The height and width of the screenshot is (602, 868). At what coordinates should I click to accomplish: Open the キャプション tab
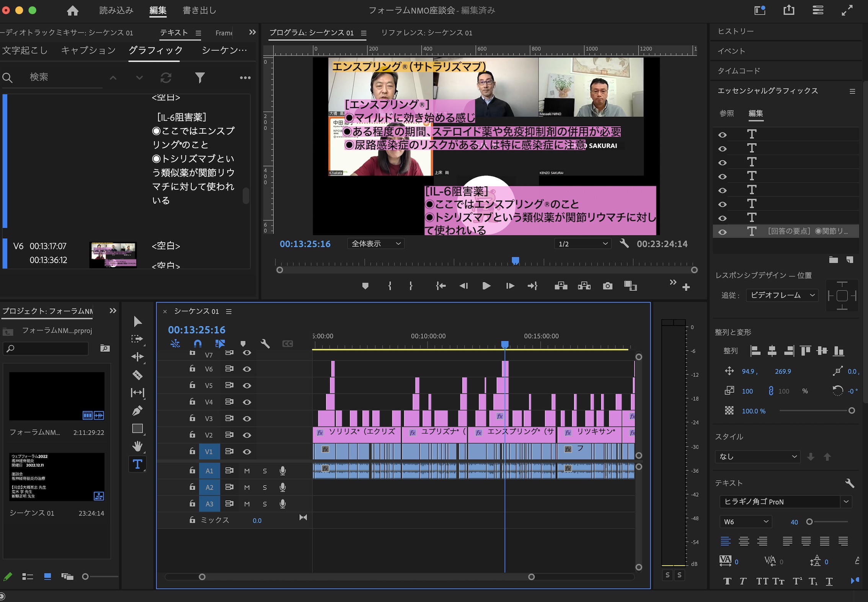(x=88, y=50)
